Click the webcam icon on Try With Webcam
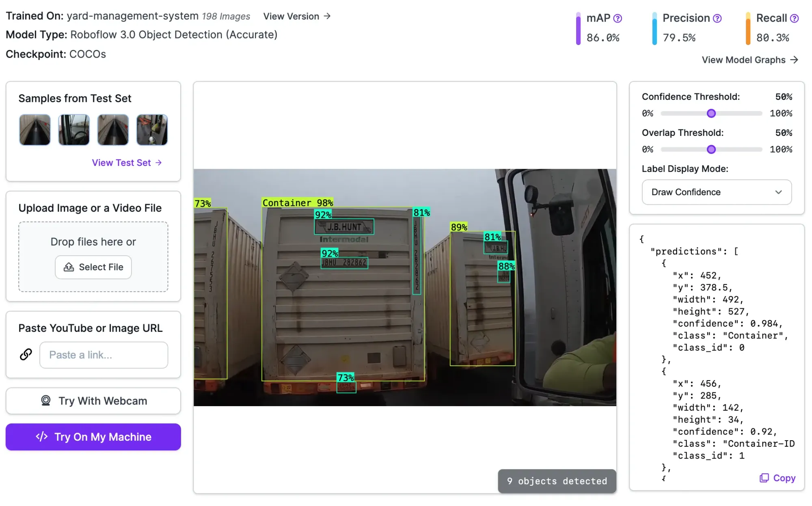The height and width of the screenshot is (506, 812). pos(46,400)
